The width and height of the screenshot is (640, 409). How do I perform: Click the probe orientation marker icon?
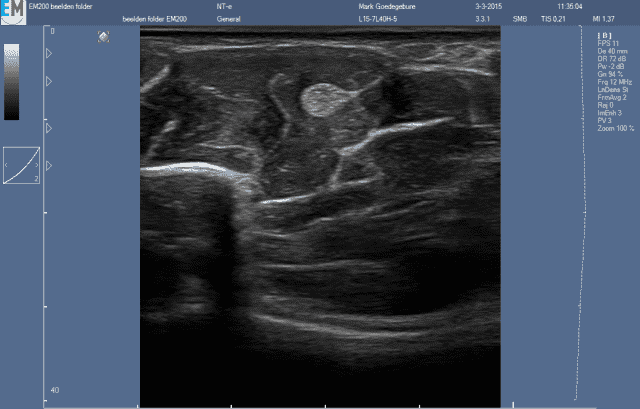[104, 37]
